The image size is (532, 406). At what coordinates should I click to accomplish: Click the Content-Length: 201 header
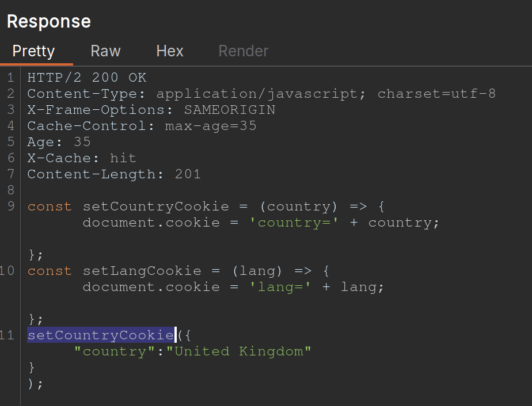[114, 174]
